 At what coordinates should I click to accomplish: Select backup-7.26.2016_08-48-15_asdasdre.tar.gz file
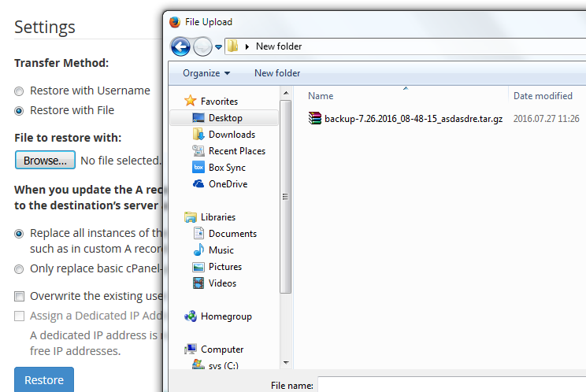coord(414,119)
